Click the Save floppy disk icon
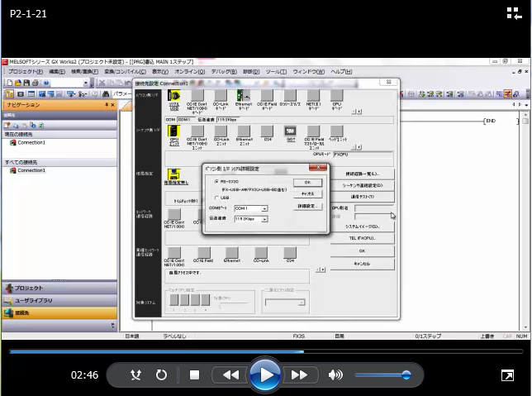The height and width of the screenshot is (396, 532). click(x=26, y=83)
